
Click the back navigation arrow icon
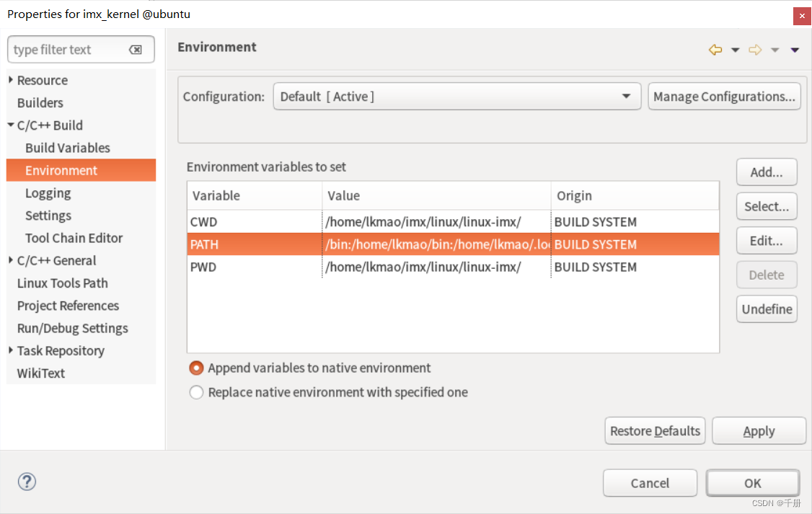coord(715,50)
